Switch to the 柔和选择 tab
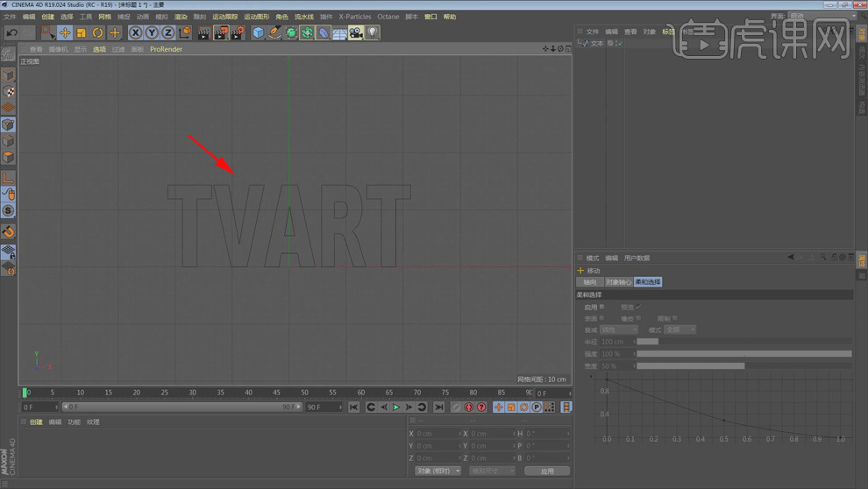This screenshot has height=489, width=868. (x=648, y=282)
